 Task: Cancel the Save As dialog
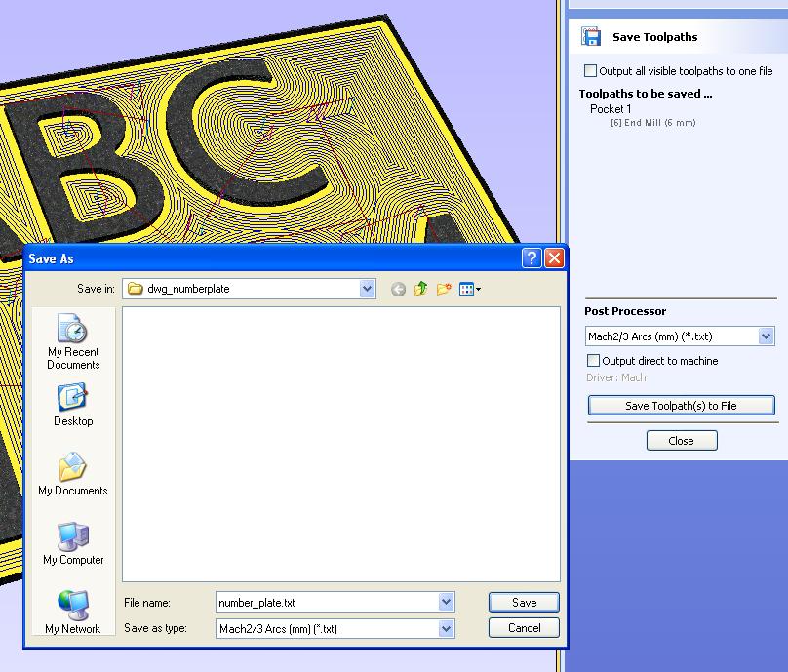click(524, 628)
